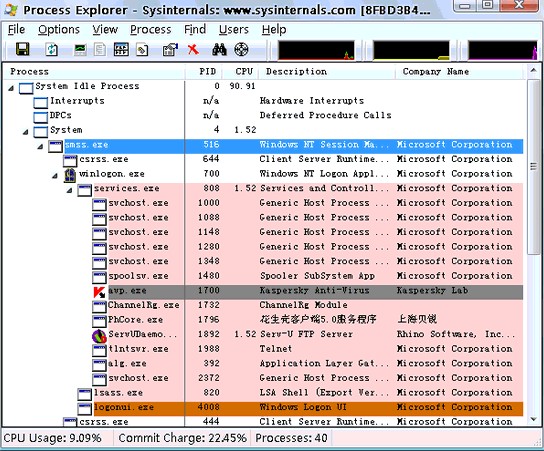Open the Users menu

pos(234,30)
